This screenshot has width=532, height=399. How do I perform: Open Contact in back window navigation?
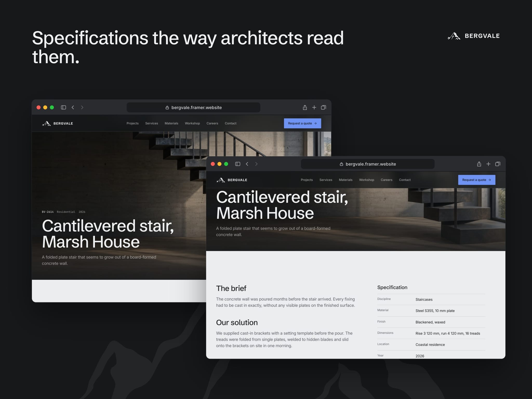[231, 123]
